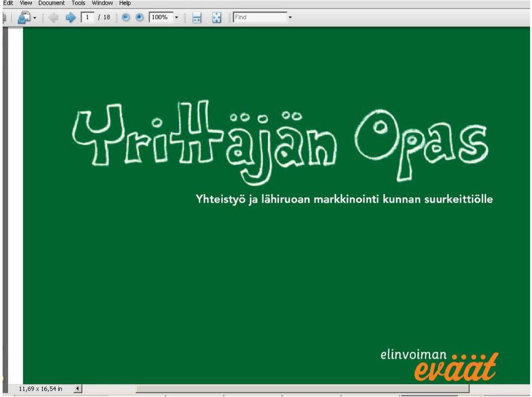Open the Help menu

click(125, 3)
